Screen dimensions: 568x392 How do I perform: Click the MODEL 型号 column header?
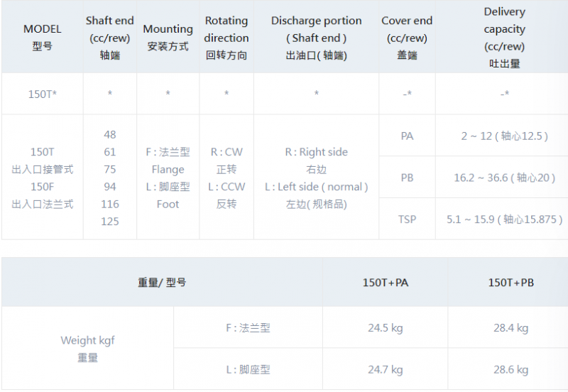[x=43, y=38]
